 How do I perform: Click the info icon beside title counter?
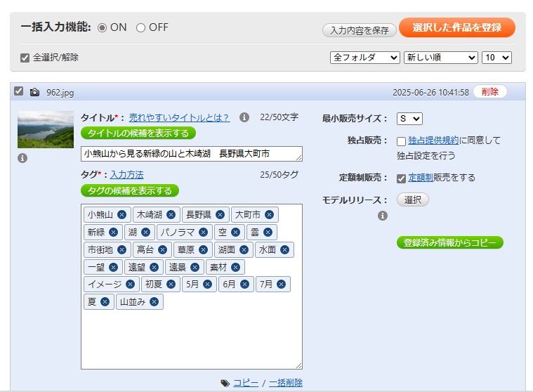click(x=244, y=117)
